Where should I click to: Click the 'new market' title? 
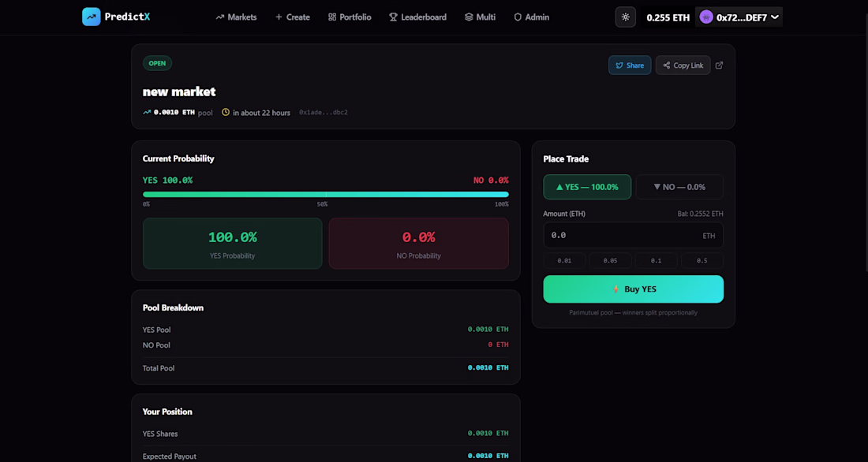179,91
